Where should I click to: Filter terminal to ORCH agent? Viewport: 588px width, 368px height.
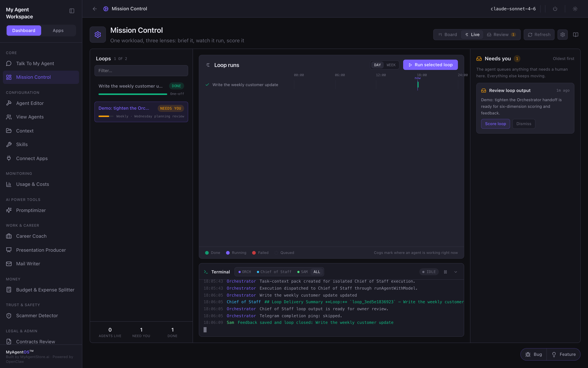coord(245,272)
